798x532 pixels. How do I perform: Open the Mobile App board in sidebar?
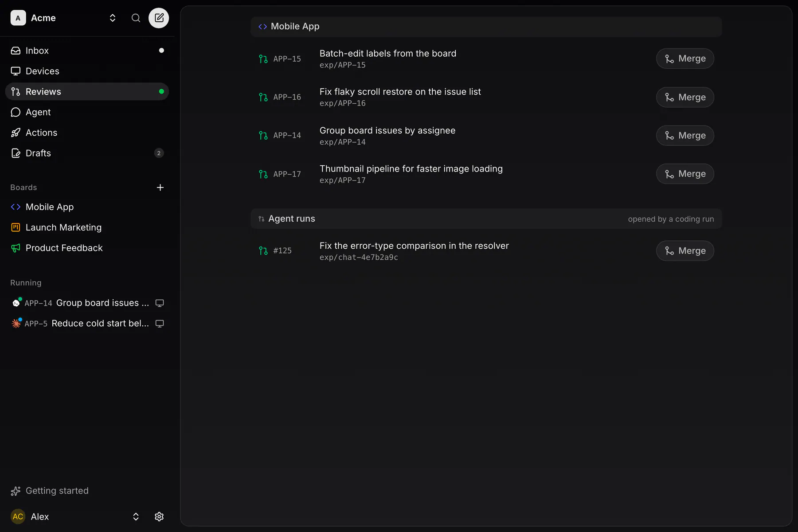pyautogui.click(x=87, y=207)
